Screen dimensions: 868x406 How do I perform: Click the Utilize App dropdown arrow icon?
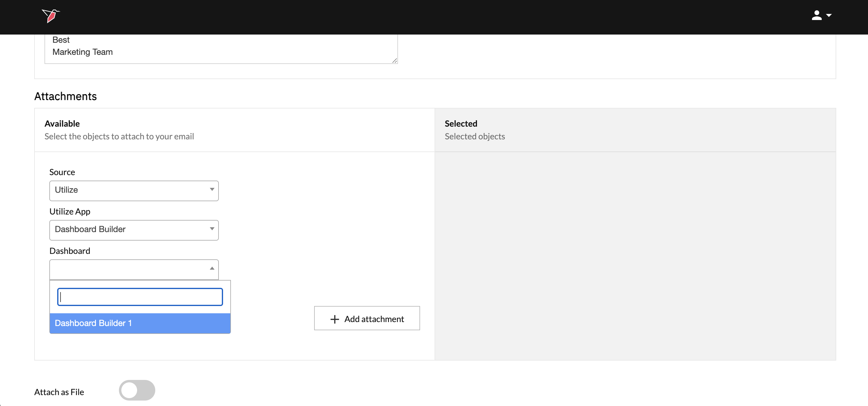click(212, 229)
